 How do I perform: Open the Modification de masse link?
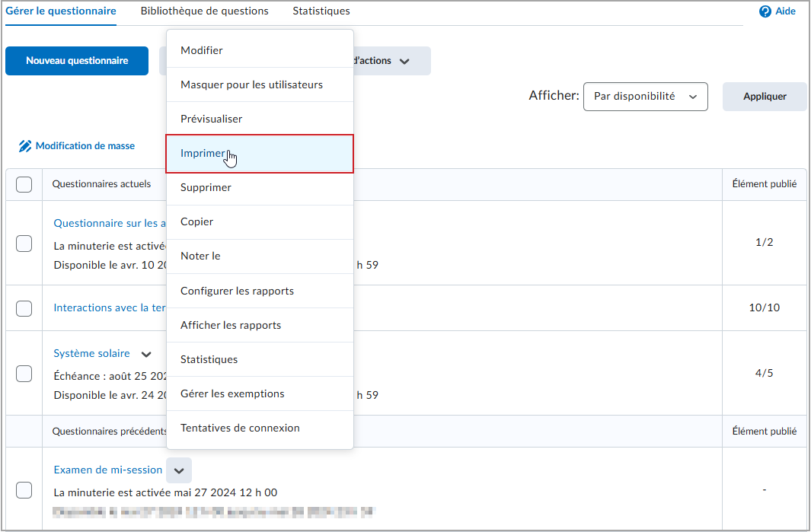(x=85, y=146)
